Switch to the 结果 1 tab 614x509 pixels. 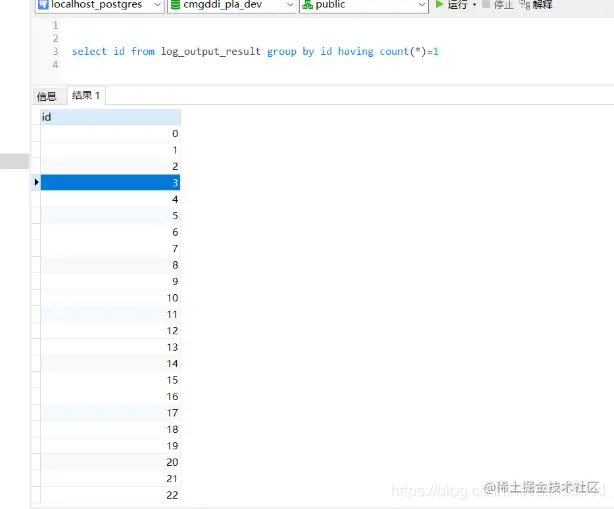86,96
